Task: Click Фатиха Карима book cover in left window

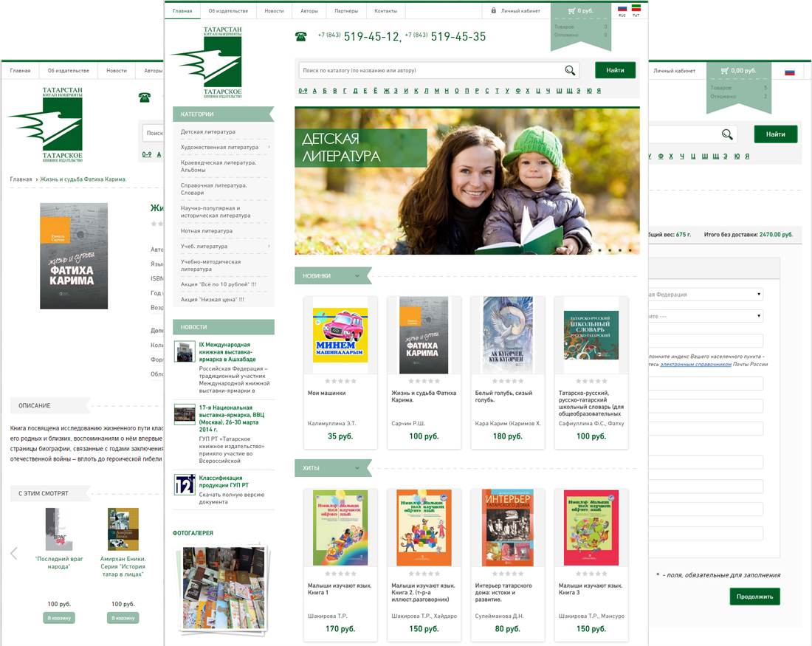Action: [x=74, y=256]
